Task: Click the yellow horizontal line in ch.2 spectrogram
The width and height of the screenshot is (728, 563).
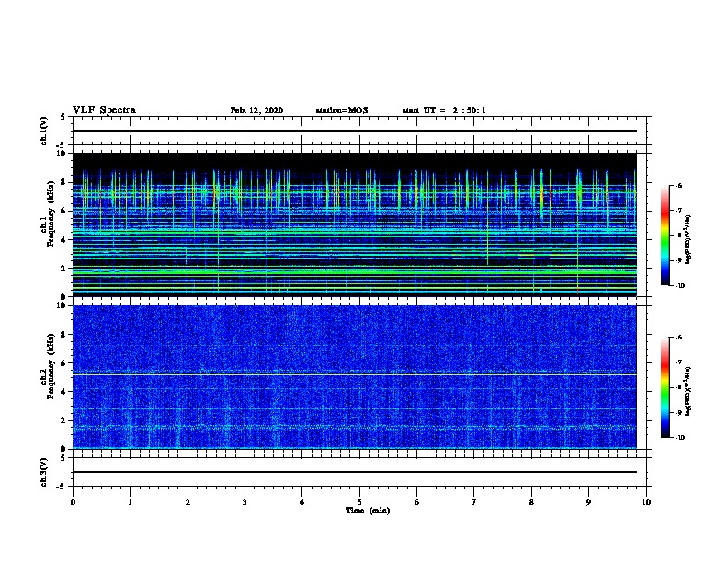Action: click(355, 373)
